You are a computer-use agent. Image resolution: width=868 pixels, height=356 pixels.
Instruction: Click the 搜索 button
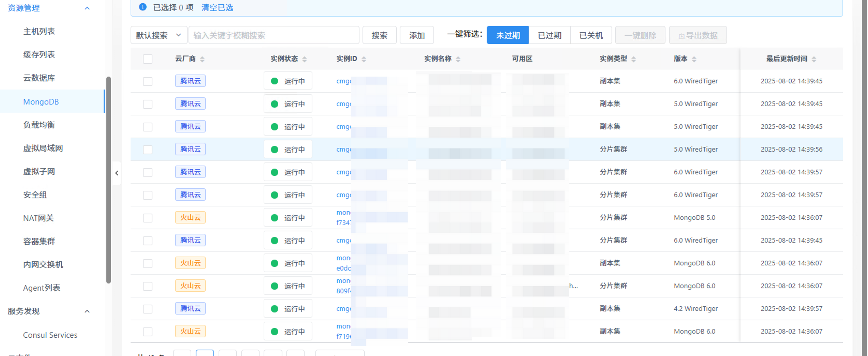click(379, 35)
